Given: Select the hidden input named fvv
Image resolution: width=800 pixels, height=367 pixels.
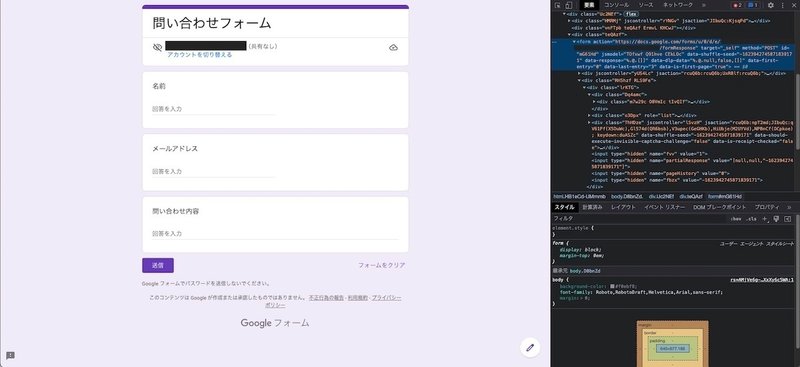Looking at the screenshot, I should 649,153.
